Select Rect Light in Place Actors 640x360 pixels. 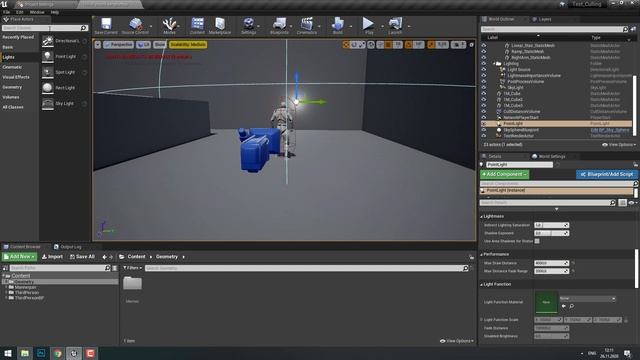pos(65,88)
